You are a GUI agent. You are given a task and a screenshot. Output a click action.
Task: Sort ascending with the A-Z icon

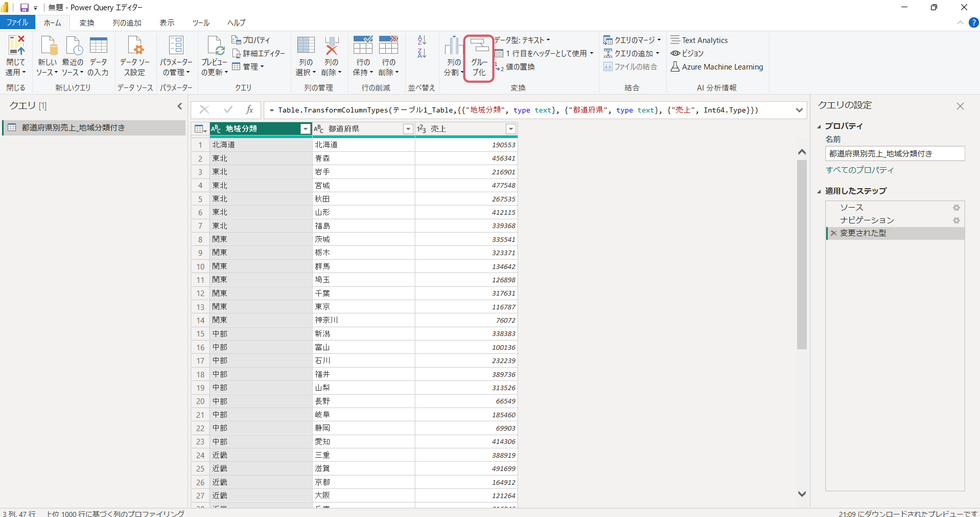tap(422, 40)
